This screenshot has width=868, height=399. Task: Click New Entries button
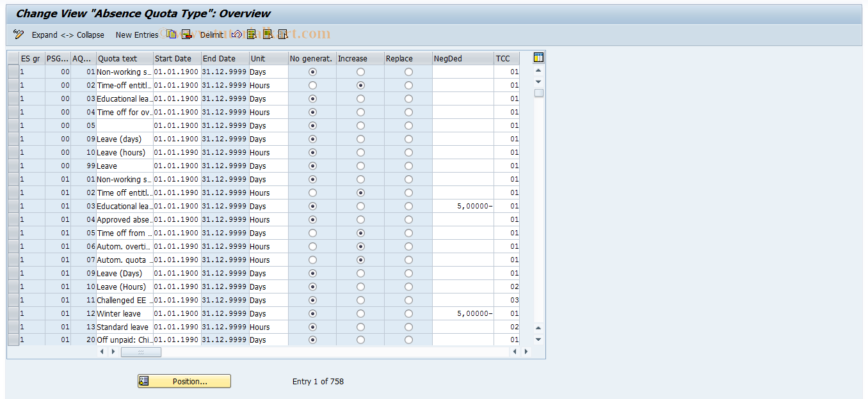[x=137, y=35]
